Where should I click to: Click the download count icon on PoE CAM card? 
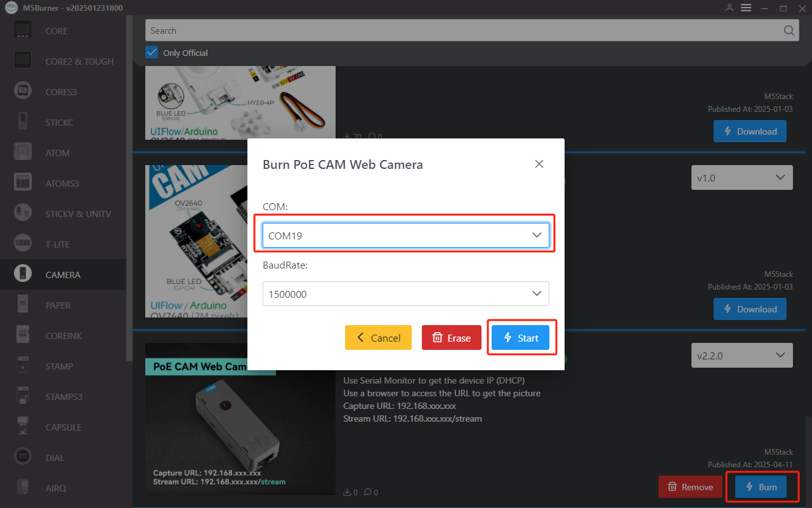(x=347, y=491)
